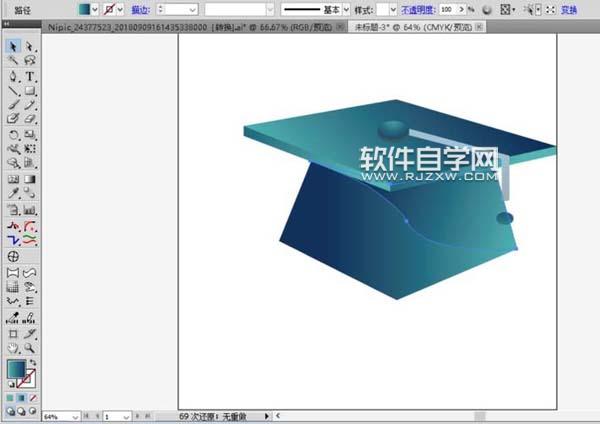Switch to the 未标题-3 document tab
The height and width of the screenshot is (424, 600).
click(414, 27)
